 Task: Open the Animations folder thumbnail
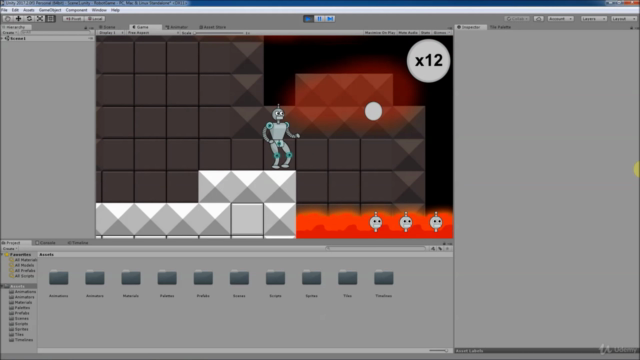[59, 278]
